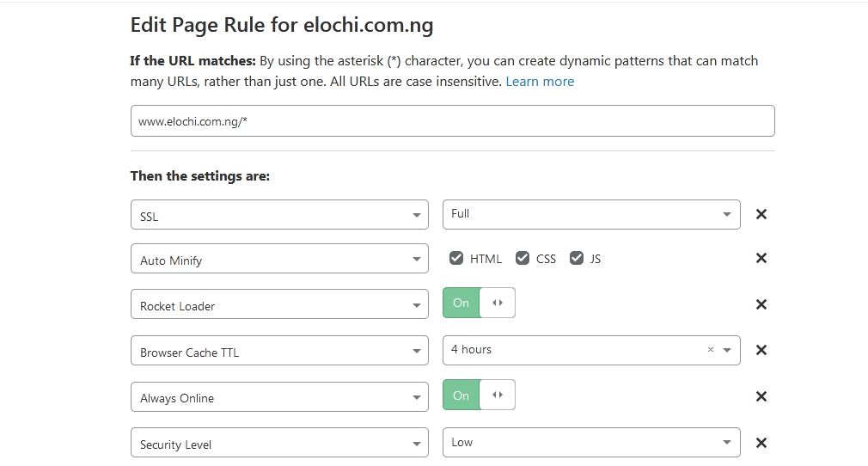The height and width of the screenshot is (466, 868).
Task: Toggle the Always Online On switch
Action: (x=479, y=395)
